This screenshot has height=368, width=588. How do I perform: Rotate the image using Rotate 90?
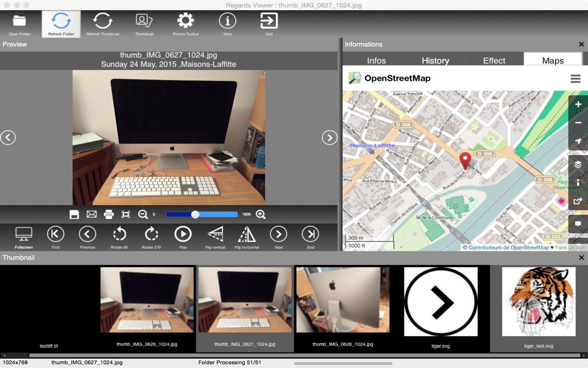[x=119, y=235]
